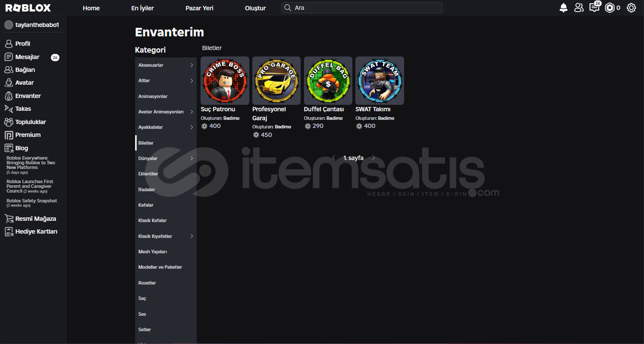Click the Robux balance icon

coord(609,8)
